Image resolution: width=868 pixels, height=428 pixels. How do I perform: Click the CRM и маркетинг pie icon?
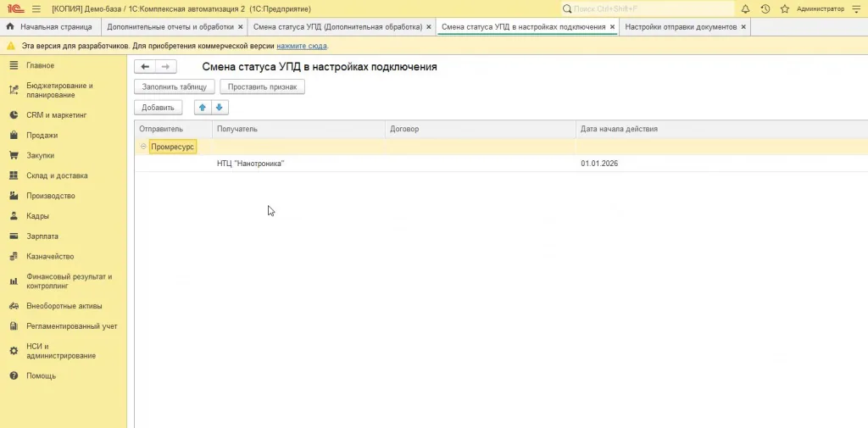[14, 115]
